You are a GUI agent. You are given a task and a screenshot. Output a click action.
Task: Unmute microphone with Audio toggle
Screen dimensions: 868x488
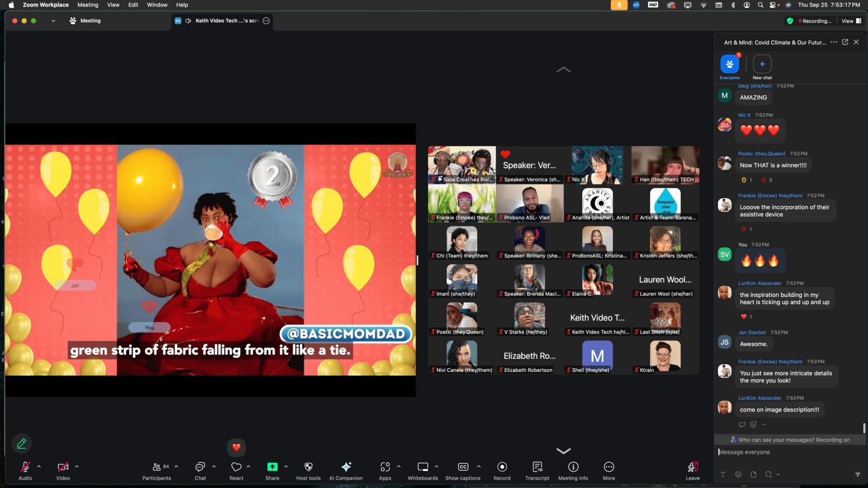tap(25, 467)
